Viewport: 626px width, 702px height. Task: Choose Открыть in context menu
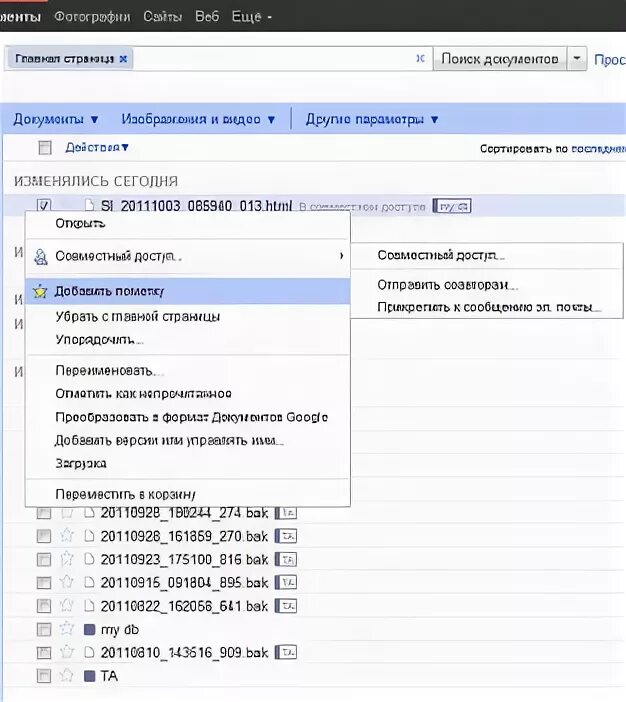click(x=187, y=223)
